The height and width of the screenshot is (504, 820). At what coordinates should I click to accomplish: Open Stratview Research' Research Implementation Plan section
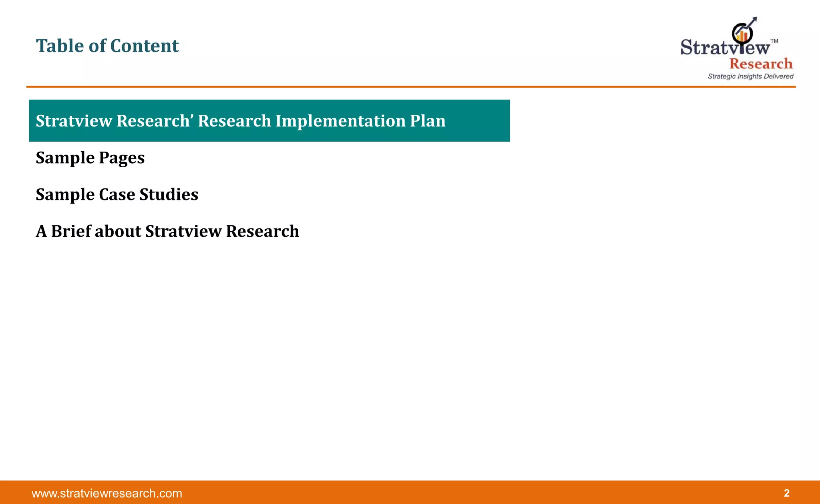pyautogui.click(x=241, y=121)
